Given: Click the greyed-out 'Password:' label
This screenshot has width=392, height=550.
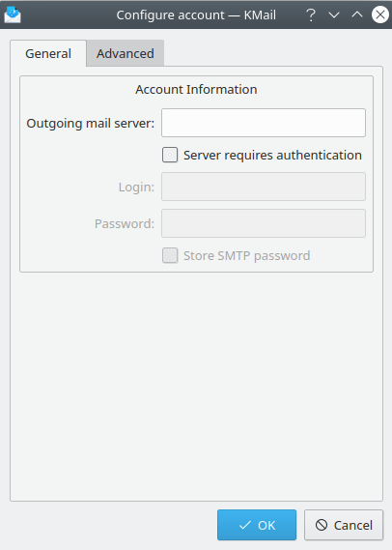Looking at the screenshot, I should point(125,224).
